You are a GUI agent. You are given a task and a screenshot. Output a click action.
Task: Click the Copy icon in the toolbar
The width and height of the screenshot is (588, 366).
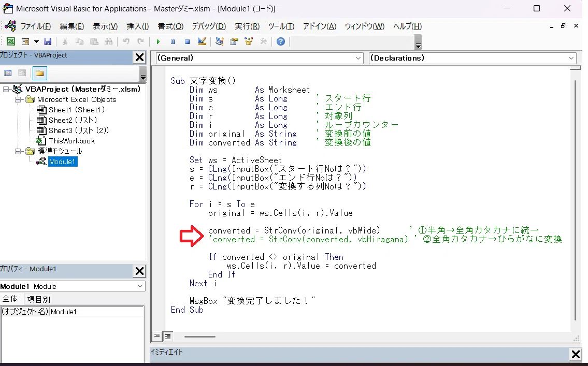click(79, 41)
